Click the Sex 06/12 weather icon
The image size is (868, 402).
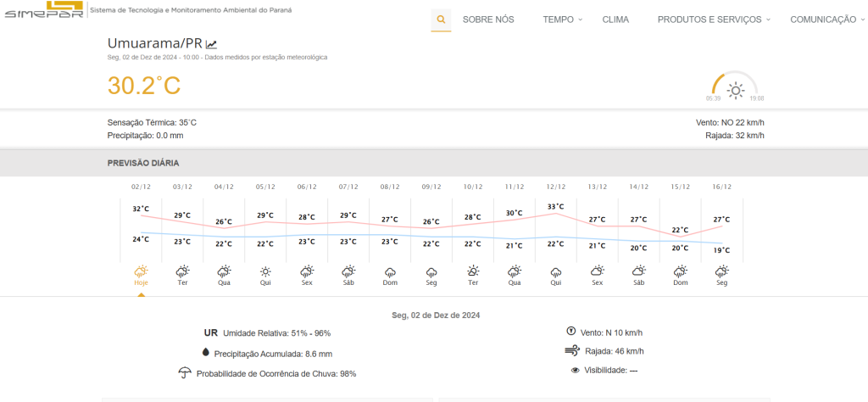point(307,272)
